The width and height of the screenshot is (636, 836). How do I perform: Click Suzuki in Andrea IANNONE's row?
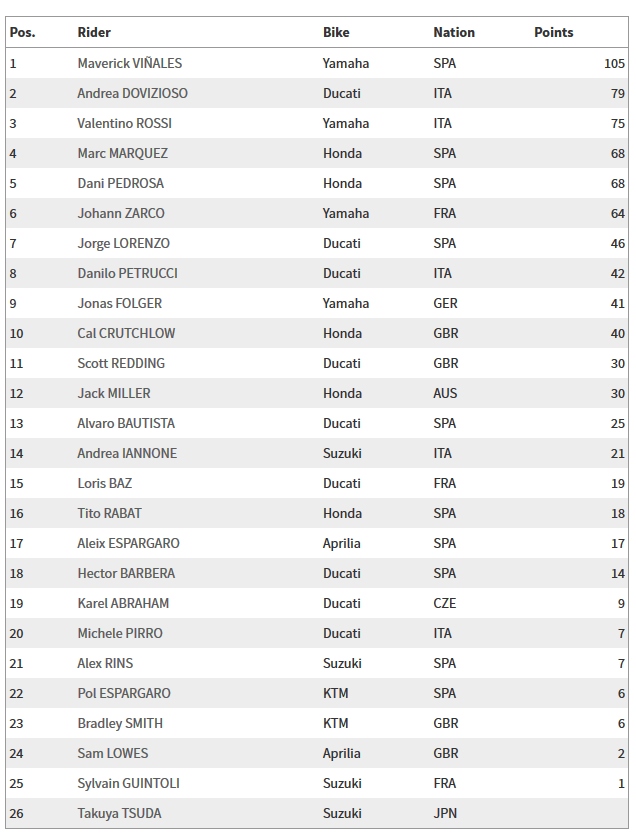point(341,453)
